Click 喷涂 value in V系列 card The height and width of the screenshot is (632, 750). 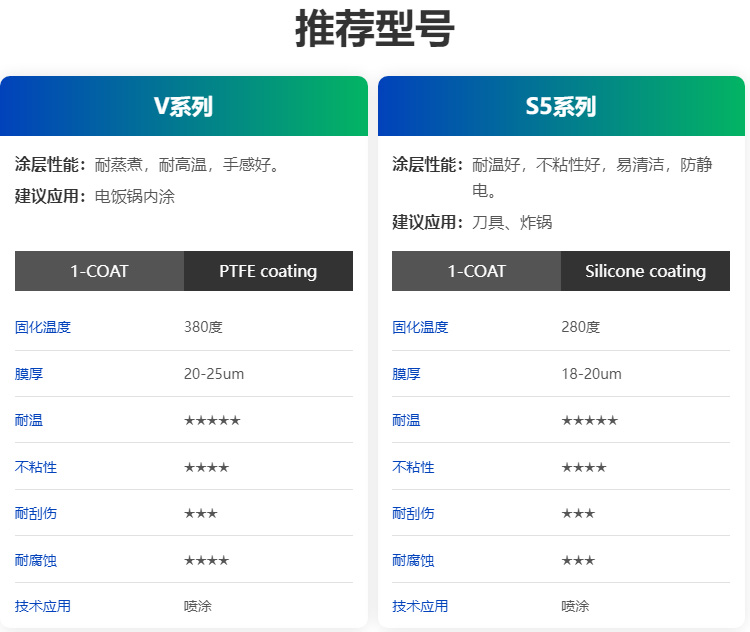click(x=198, y=606)
